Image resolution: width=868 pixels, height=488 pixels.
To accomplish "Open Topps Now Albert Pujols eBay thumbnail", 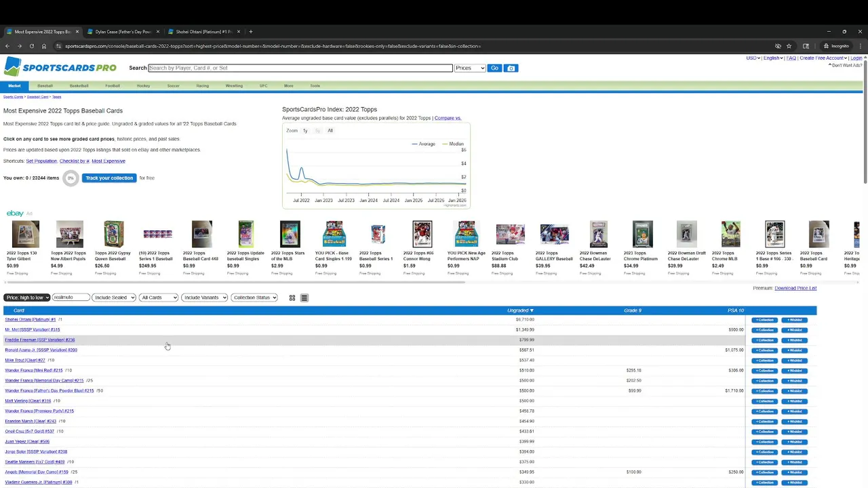I will pyautogui.click(x=69, y=234).
